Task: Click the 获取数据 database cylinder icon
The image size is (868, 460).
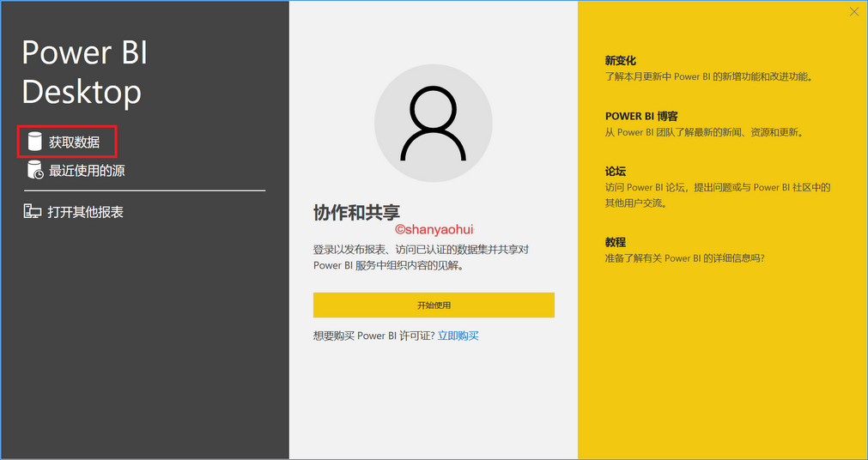Action: 35,142
